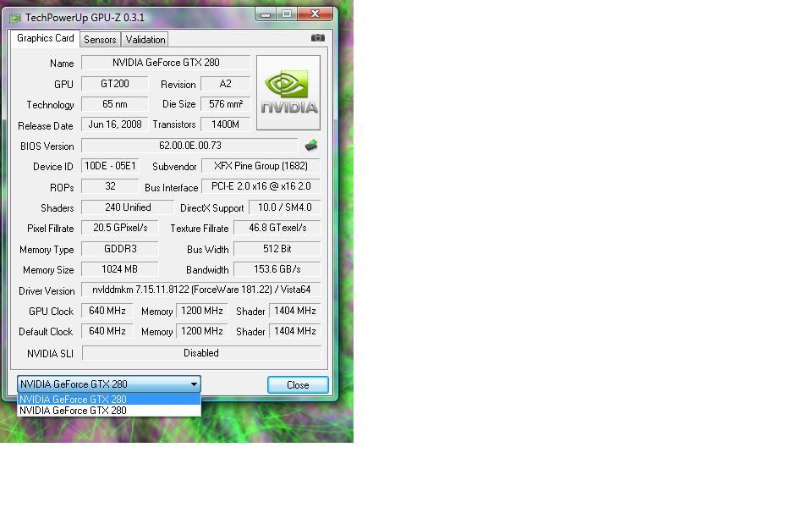Click the Default Clock row Memory 1200 MHz field

(202, 331)
